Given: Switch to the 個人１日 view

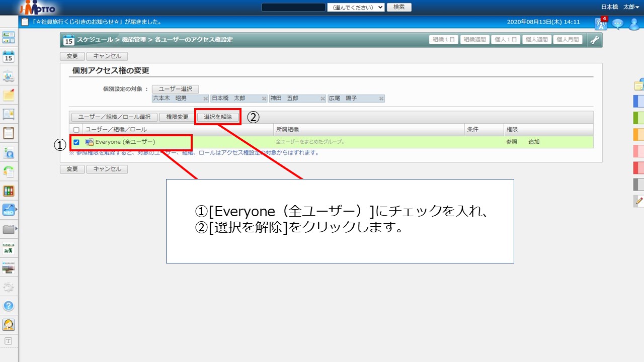Looking at the screenshot, I should pyautogui.click(x=506, y=40).
